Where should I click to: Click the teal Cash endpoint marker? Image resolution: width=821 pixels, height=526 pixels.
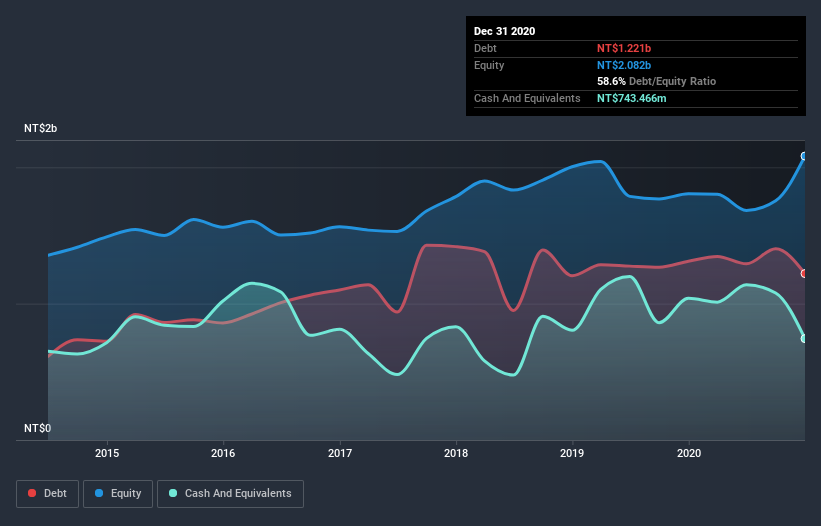pos(804,339)
